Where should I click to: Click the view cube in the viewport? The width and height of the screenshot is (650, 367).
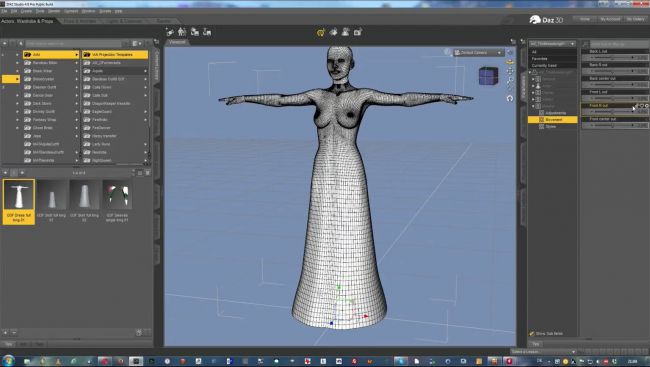(x=488, y=76)
